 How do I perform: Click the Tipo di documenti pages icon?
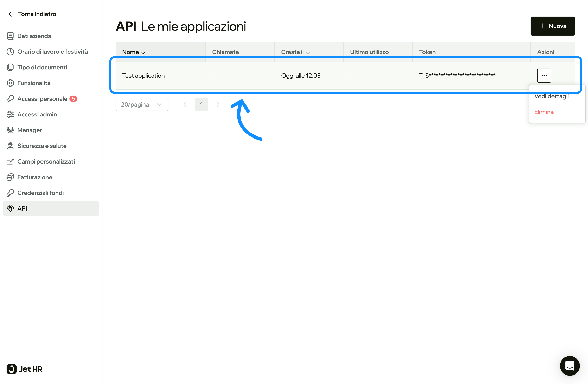pyautogui.click(x=10, y=67)
